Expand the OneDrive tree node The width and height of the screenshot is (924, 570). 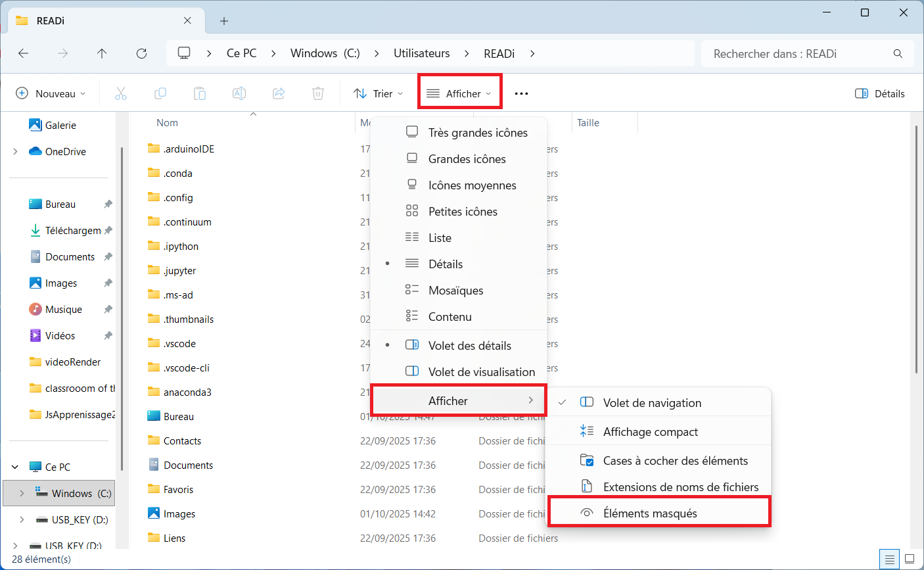15,151
